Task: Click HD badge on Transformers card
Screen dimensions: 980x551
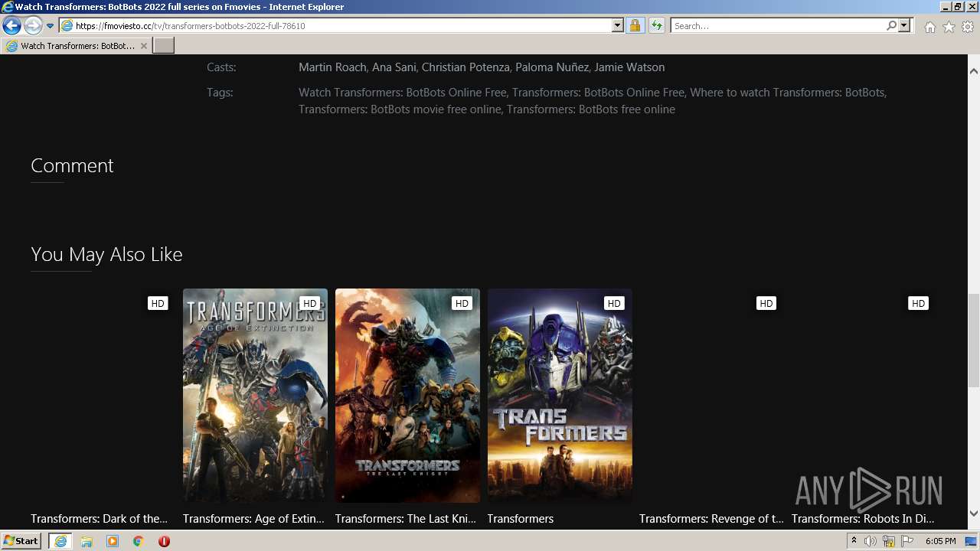Action: (614, 304)
